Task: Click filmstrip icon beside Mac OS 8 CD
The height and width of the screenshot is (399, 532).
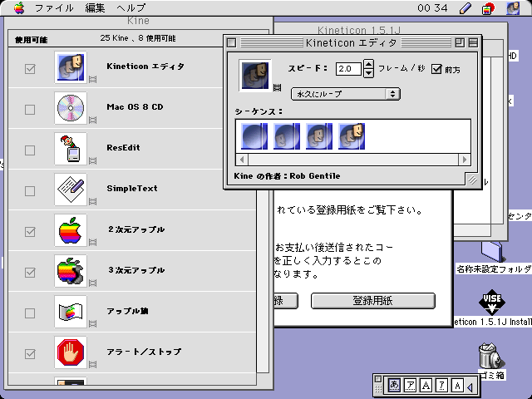Action: [92, 120]
